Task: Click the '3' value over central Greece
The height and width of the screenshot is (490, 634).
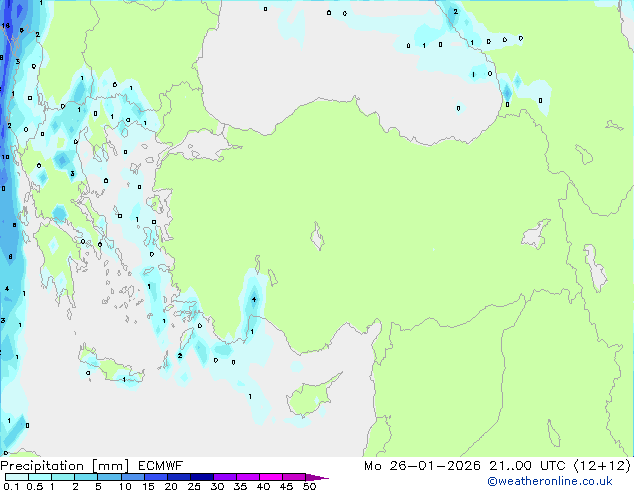Action: click(x=72, y=174)
